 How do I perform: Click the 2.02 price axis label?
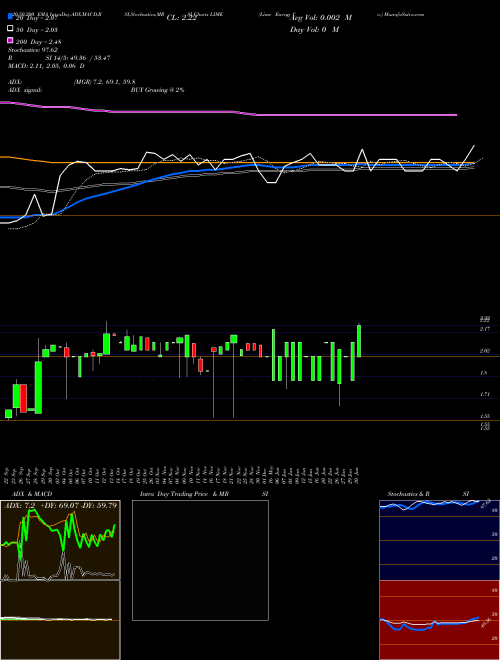point(484,351)
